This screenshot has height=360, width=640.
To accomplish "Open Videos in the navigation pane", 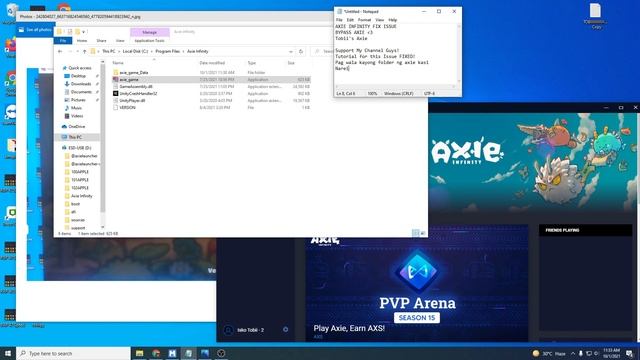I will [x=77, y=116].
